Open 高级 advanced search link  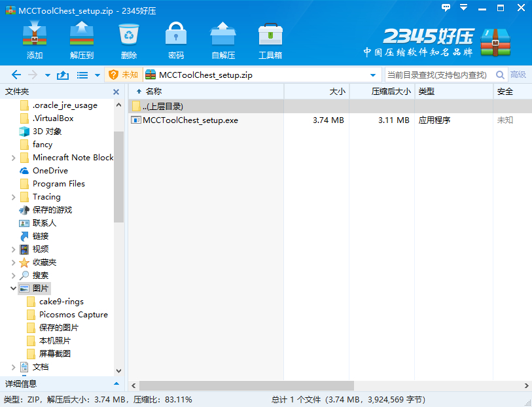point(518,75)
